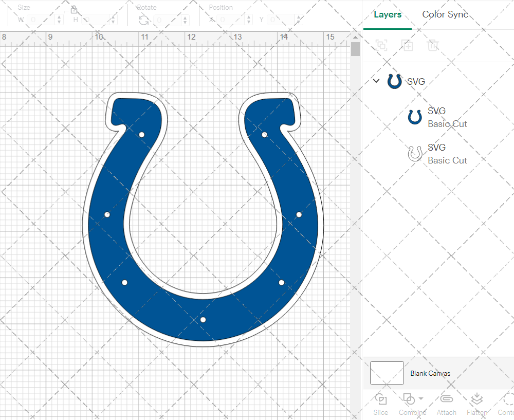
Task: Click the white horseshoe outline layer thumbnail
Action: click(x=415, y=153)
